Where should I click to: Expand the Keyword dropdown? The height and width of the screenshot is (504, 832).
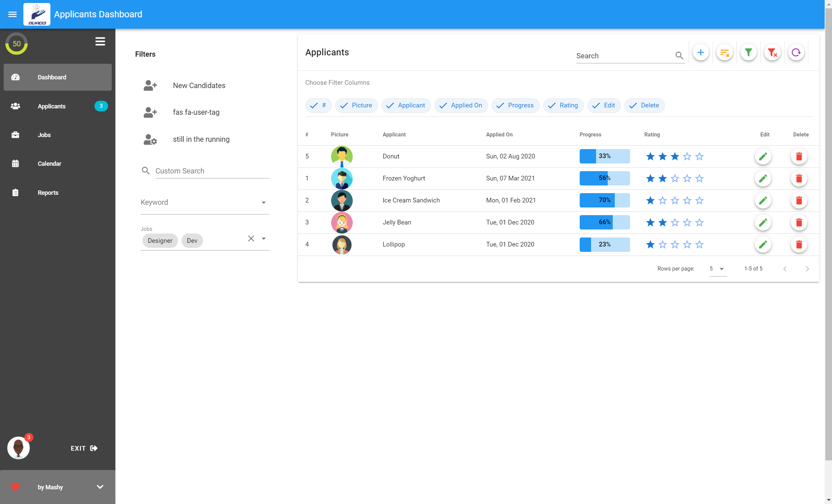point(264,202)
